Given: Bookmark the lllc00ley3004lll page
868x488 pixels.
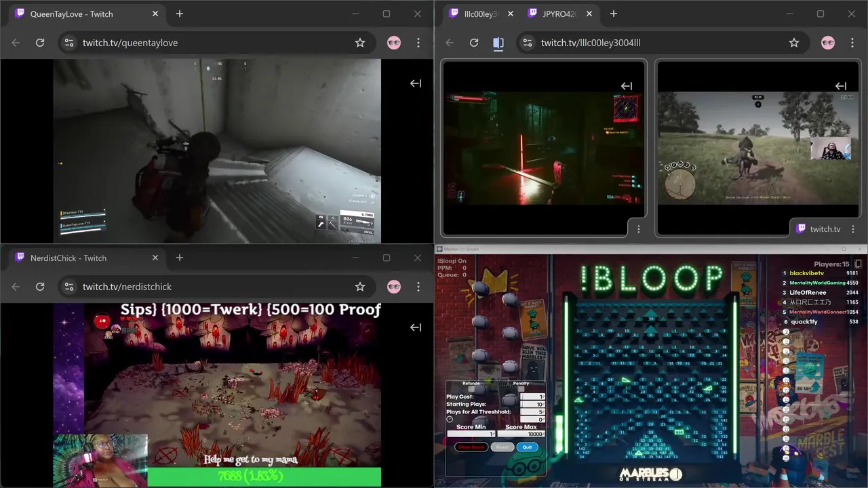Looking at the screenshot, I should [x=794, y=43].
